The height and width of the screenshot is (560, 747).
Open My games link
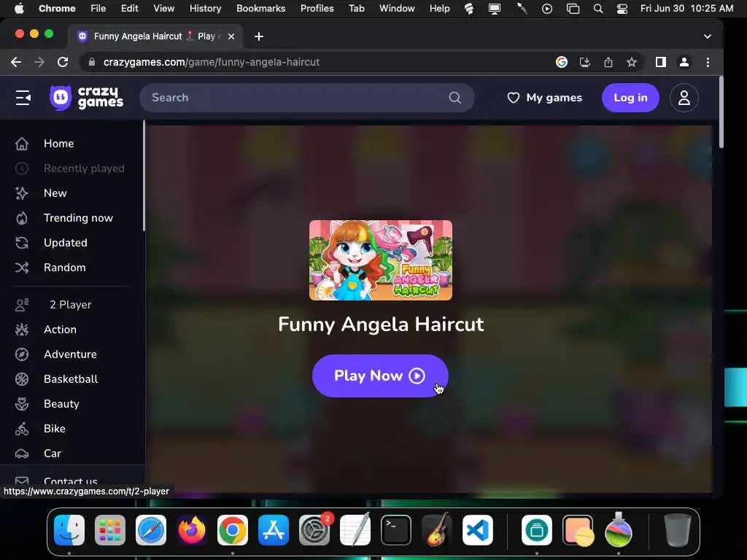(x=544, y=98)
